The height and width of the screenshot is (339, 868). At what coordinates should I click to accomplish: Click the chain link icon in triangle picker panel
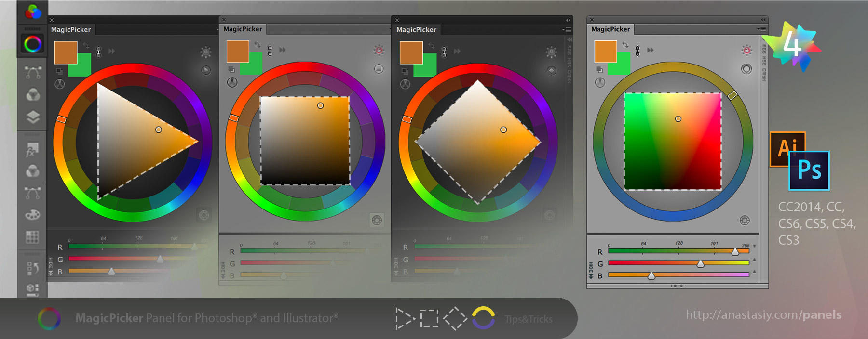99,52
